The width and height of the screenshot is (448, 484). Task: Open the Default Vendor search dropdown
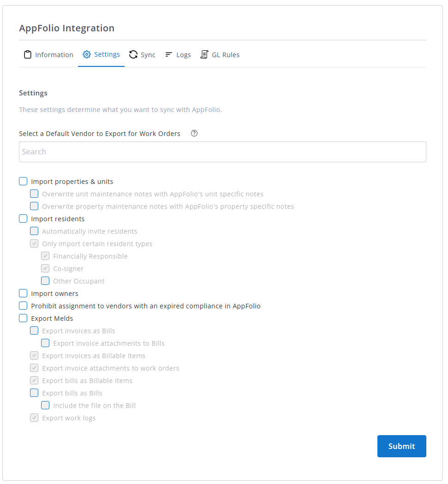click(222, 152)
